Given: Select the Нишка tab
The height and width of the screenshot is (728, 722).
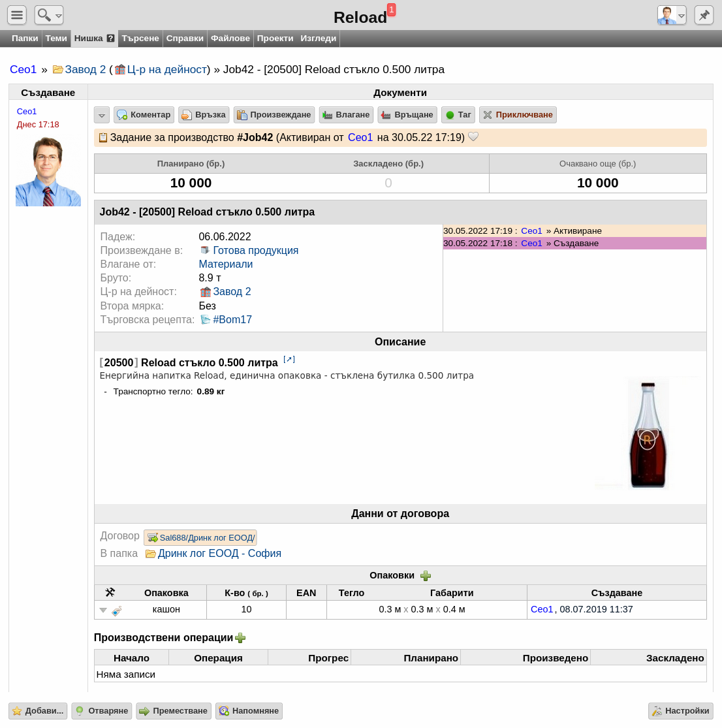Looking at the screenshot, I should [89, 39].
